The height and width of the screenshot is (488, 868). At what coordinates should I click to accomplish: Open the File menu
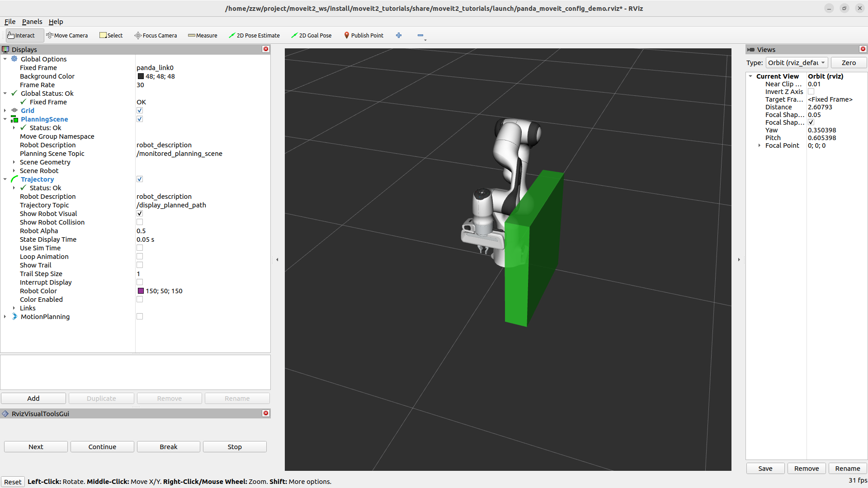pyautogui.click(x=10, y=22)
